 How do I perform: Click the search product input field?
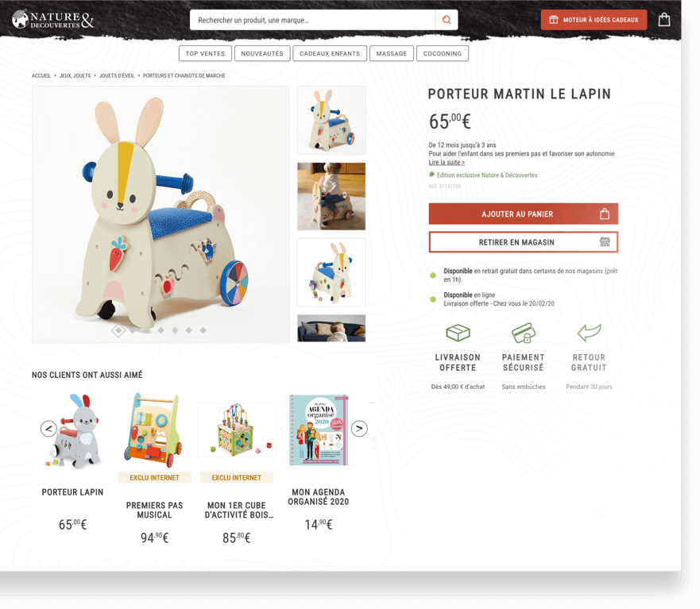tap(312, 20)
